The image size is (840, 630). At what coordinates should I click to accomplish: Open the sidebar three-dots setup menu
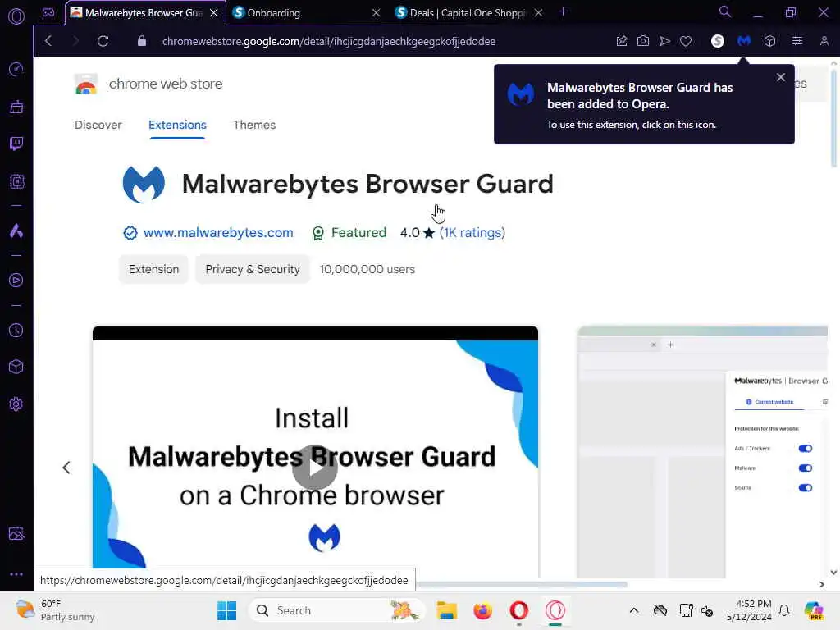[x=16, y=573]
